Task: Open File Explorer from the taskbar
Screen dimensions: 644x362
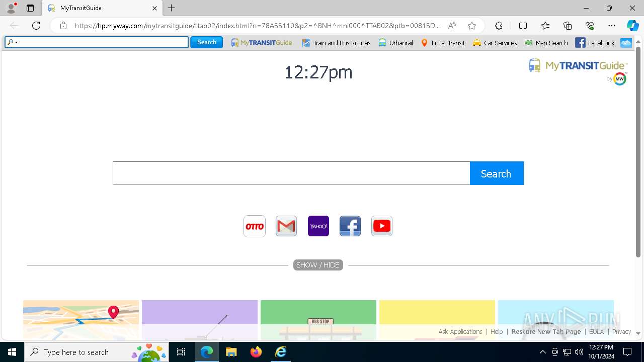Action: [x=231, y=352]
